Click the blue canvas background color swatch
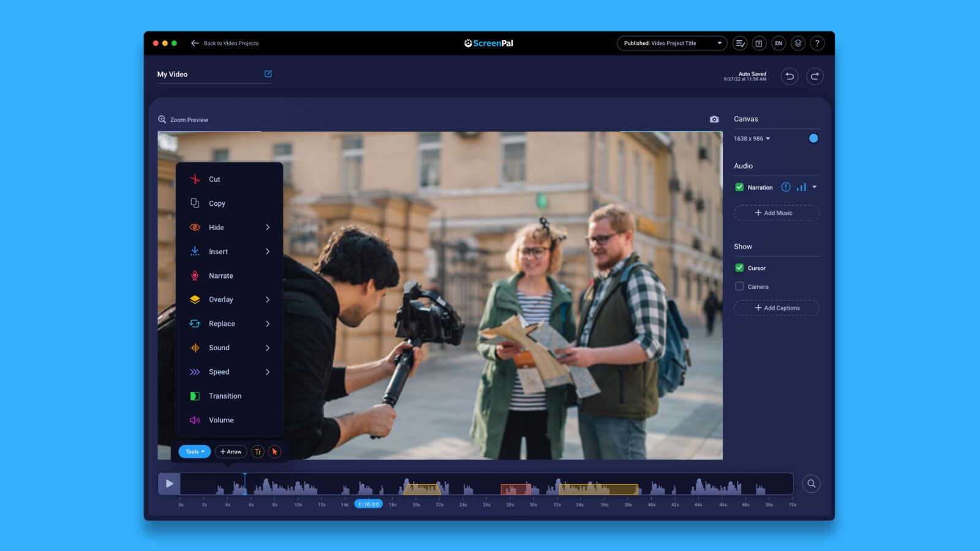Image resolution: width=980 pixels, height=551 pixels. click(x=813, y=138)
